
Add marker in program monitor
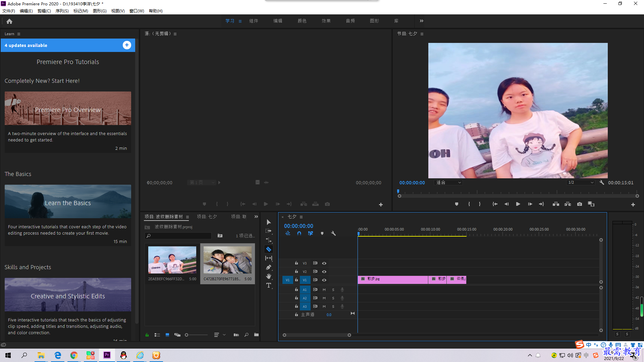457,204
